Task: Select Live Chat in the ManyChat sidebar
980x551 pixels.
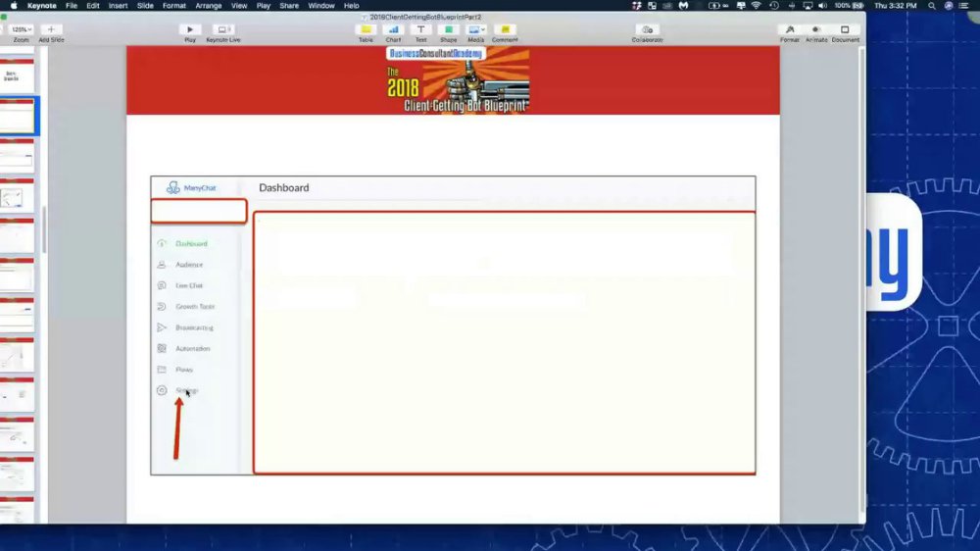Action: 189,285
